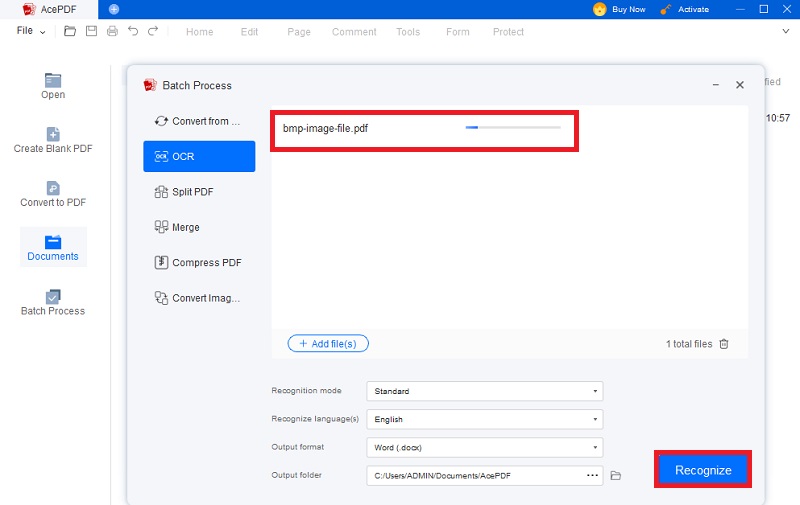Click the AcePDF logo icon
Viewport: 800px width, 505px height.
tap(29, 9)
